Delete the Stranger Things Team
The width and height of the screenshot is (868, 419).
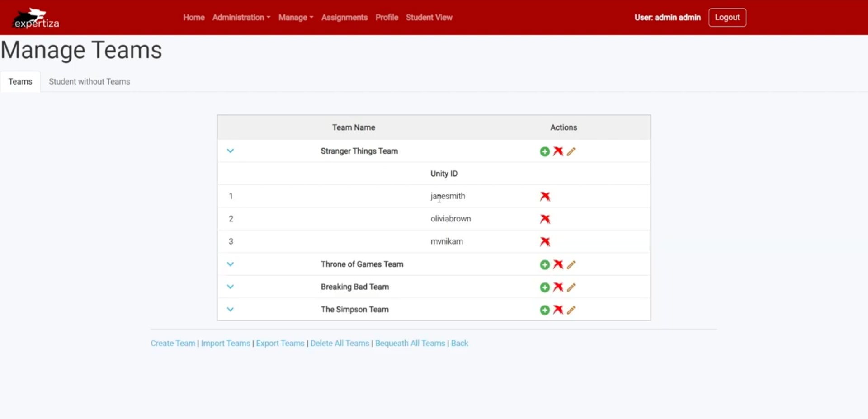(558, 151)
